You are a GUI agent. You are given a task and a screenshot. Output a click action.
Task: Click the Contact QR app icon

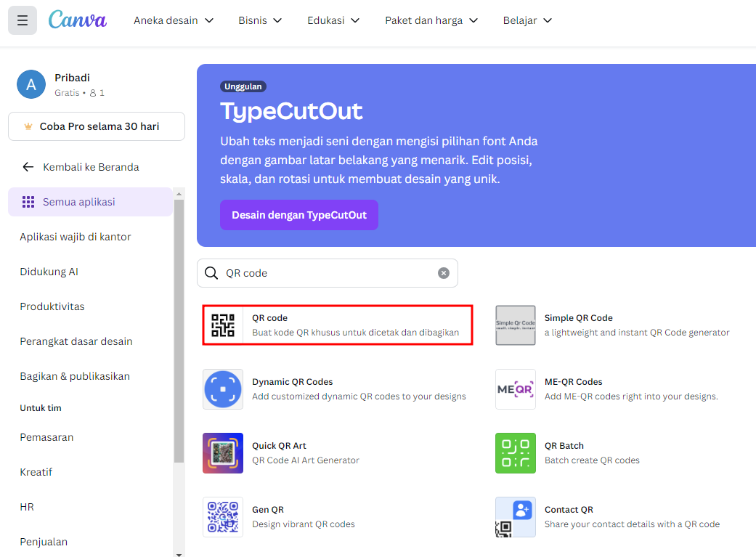pyautogui.click(x=515, y=516)
